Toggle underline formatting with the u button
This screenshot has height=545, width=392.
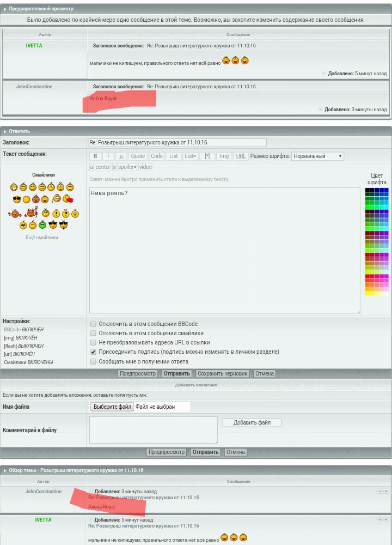[x=121, y=156]
